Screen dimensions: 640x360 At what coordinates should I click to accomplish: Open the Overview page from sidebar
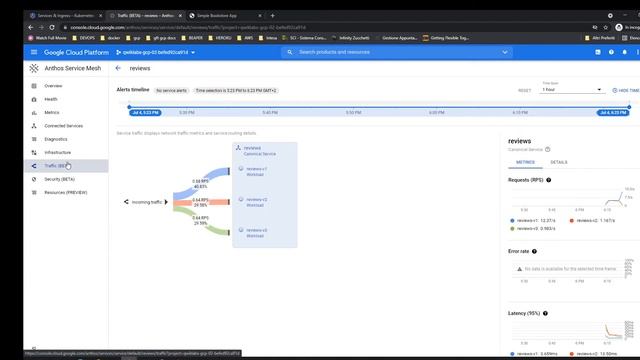[53, 86]
